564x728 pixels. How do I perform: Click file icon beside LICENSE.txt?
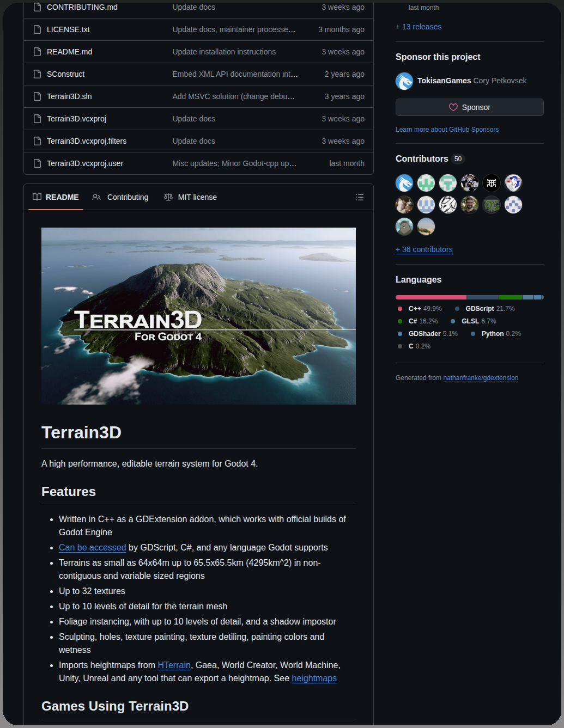37,29
